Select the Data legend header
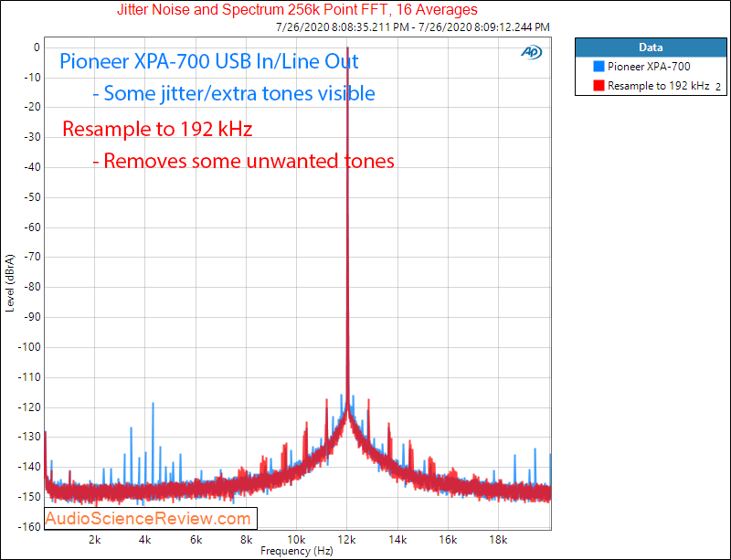This screenshot has width=731, height=560. [x=651, y=48]
